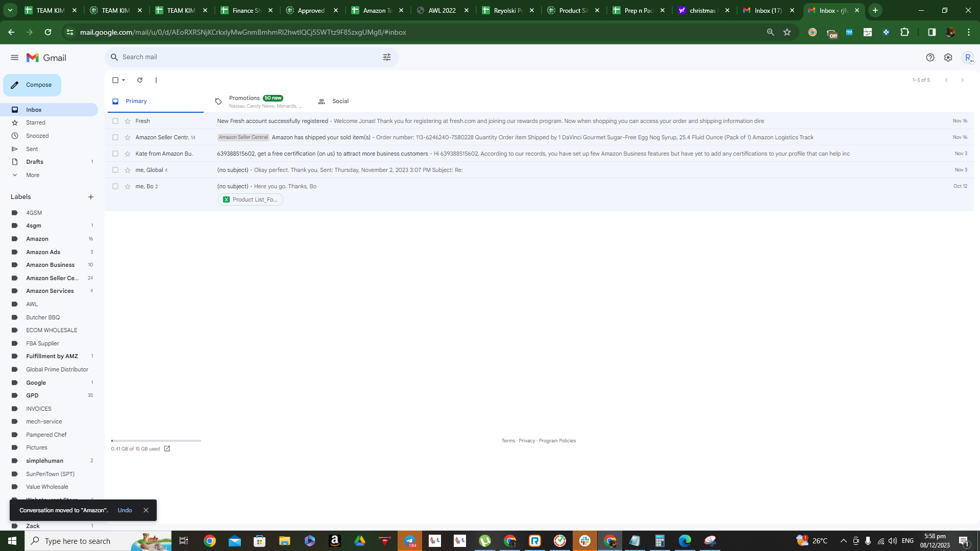The image size is (980, 551).
Task: Open the Product List attachment chip
Action: [x=251, y=199]
